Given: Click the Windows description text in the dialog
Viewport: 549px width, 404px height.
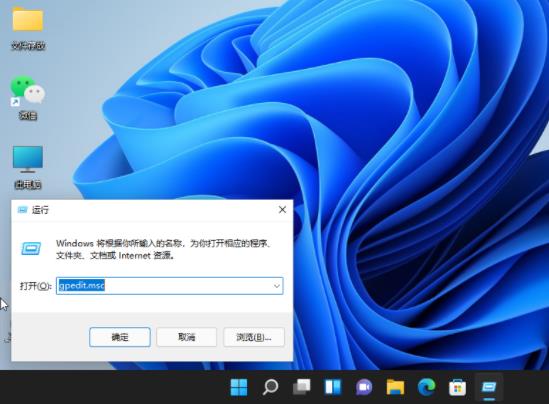Looking at the screenshot, I should click(x=164, y=249).
